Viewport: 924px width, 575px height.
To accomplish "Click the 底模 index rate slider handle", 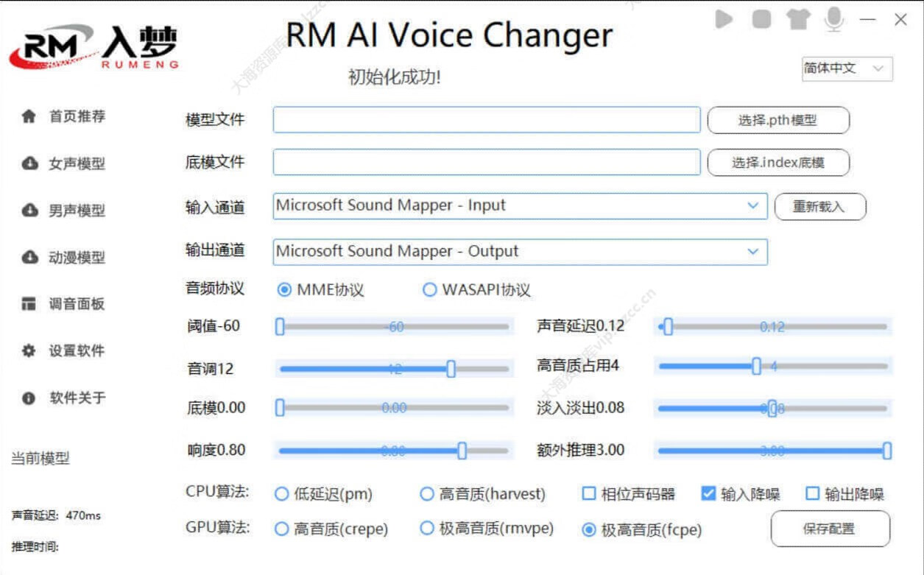I will (x=280, y=408).
